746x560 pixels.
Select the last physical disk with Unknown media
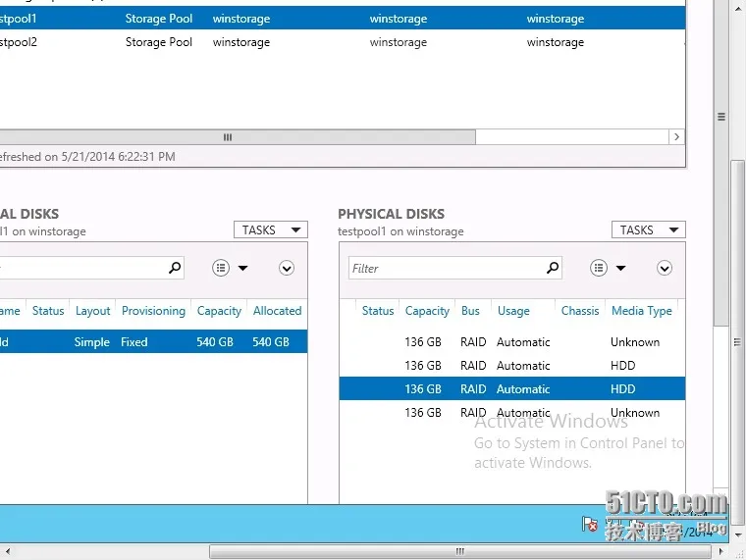512,413
